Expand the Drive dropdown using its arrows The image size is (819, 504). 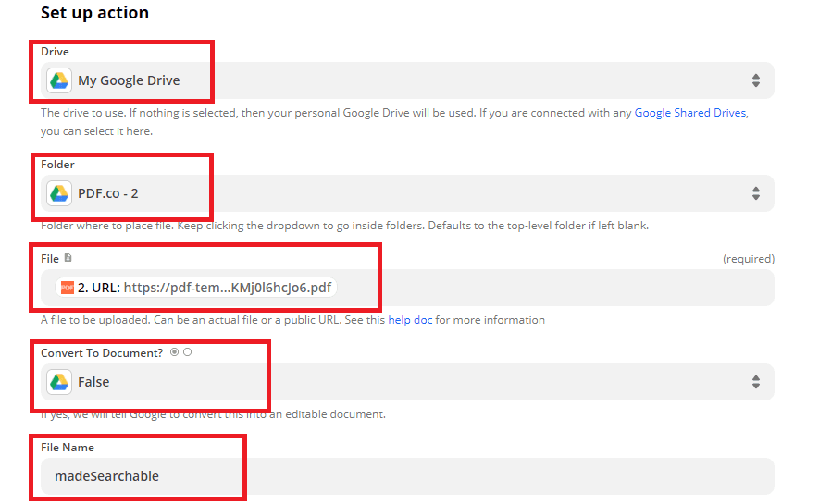pos(755,80)
